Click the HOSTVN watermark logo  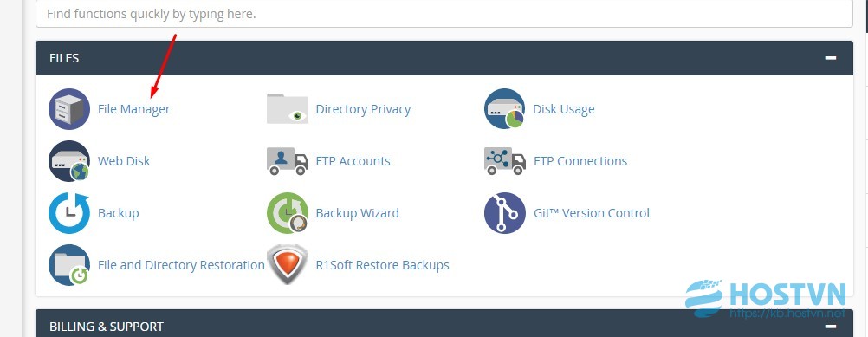click(x=766, y=299)
